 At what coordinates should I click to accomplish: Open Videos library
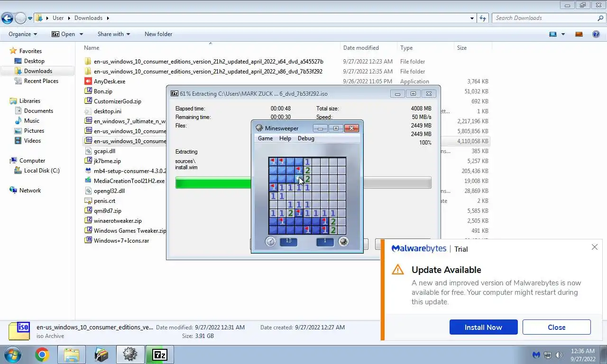32,141
